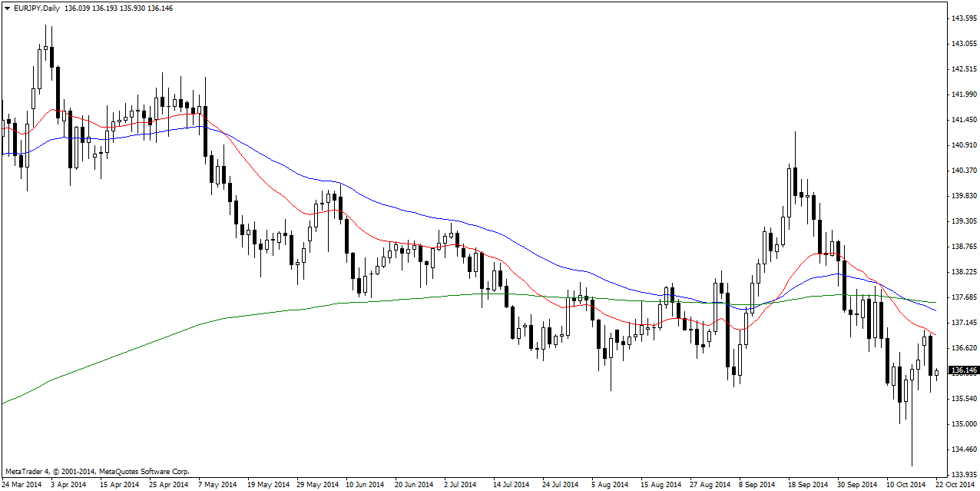This screenshot has width=980, height=491.
Task: Click the current price tag 136.146
Action: click(962, 370)
